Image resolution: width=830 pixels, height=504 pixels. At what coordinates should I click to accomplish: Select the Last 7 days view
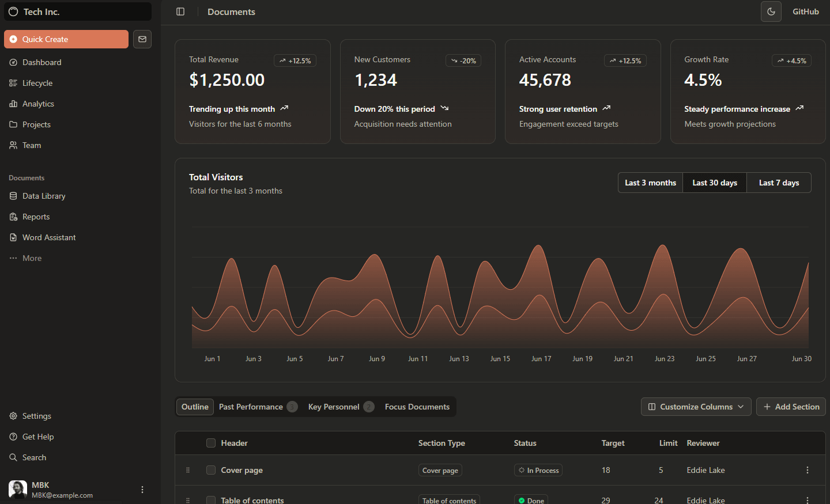[x=779, y=183]
